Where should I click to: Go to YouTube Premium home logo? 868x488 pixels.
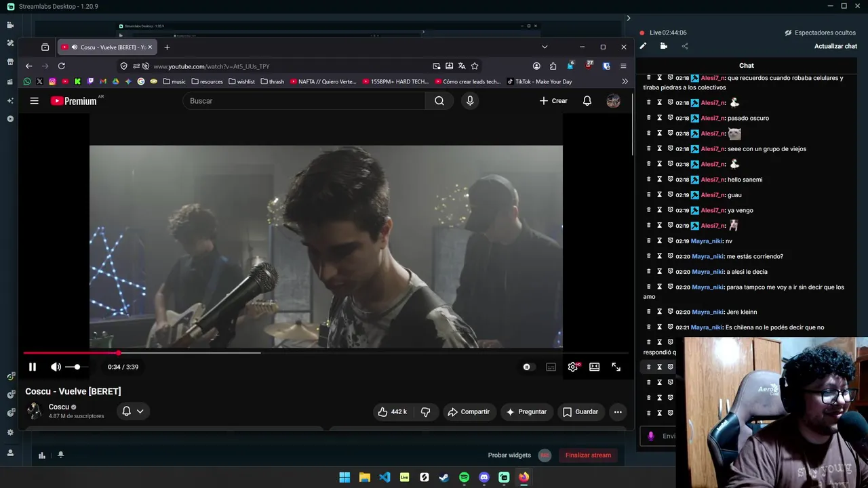(x=73, y=101)
